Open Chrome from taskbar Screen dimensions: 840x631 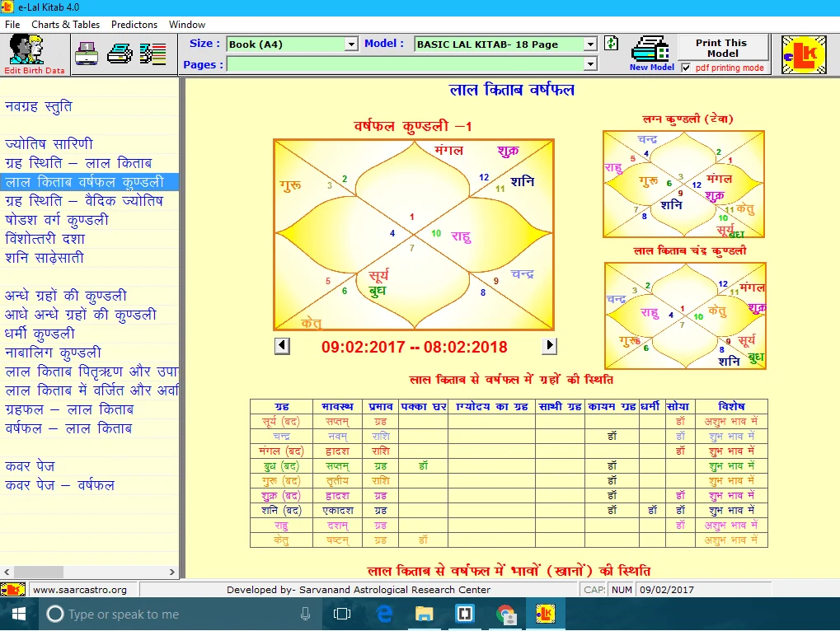point(505,614)
